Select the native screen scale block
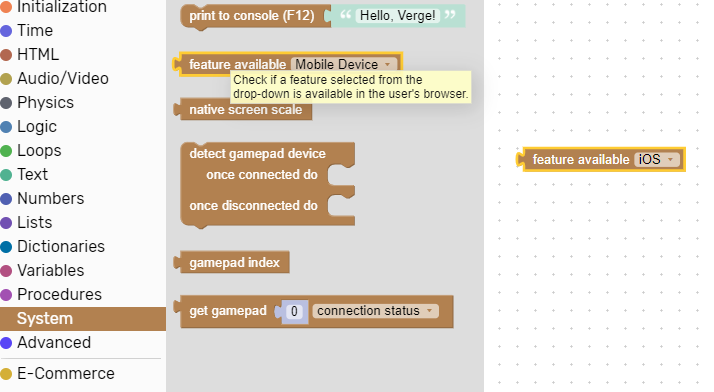This screenshot has width=714, height=392. [x=244, y=110]
